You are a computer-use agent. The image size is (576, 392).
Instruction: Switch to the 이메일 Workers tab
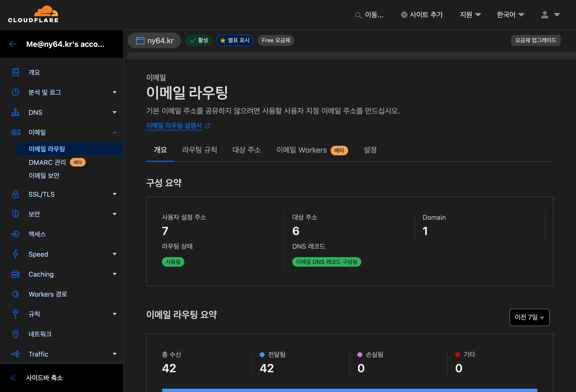pyautogui.click(x=312, y=150)
